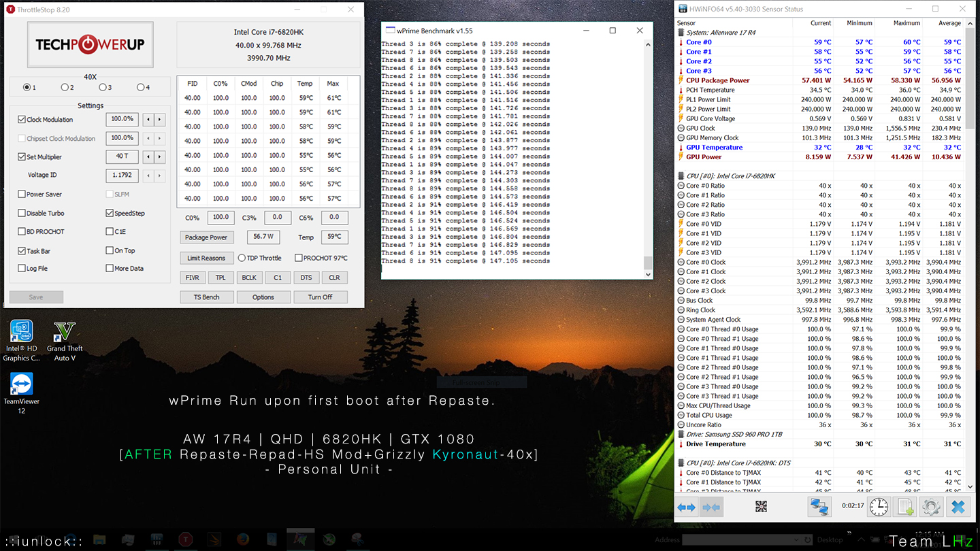The height and width of the screenshot is (551, 980).
Task: Click the expand columns arrows icon in HWiNFO
Action: pyautogui.click(x=687, y=507)
